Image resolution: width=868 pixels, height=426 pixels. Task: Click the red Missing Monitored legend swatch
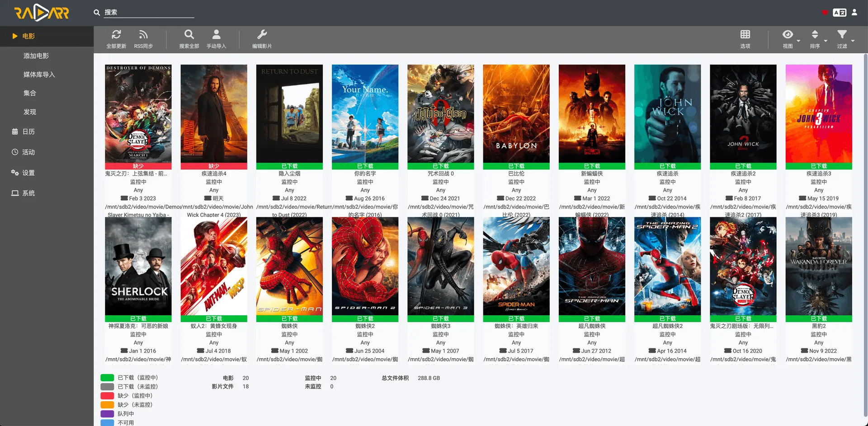[107, 396]
